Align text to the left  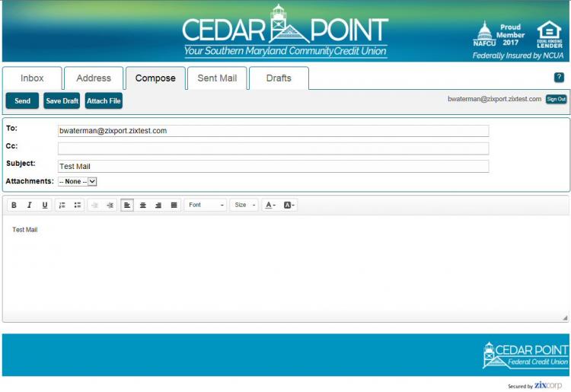tap(127, 206)
